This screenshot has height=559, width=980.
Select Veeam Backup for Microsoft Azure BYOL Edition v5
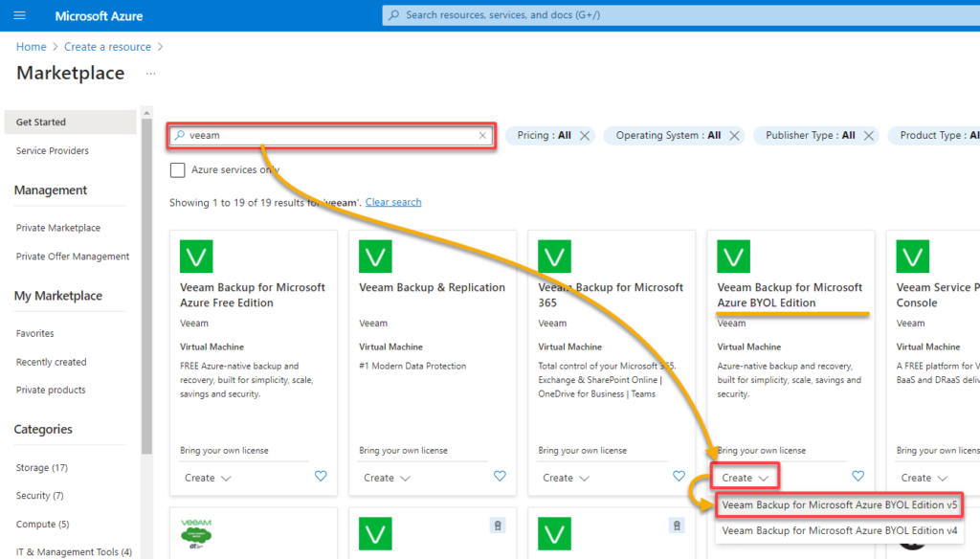[x=838, y=504]
